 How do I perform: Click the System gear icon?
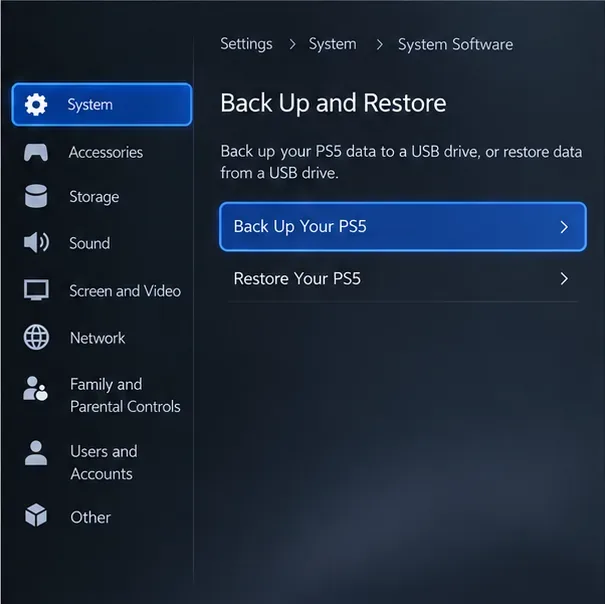pyautogui.click(x=36, y=105)
